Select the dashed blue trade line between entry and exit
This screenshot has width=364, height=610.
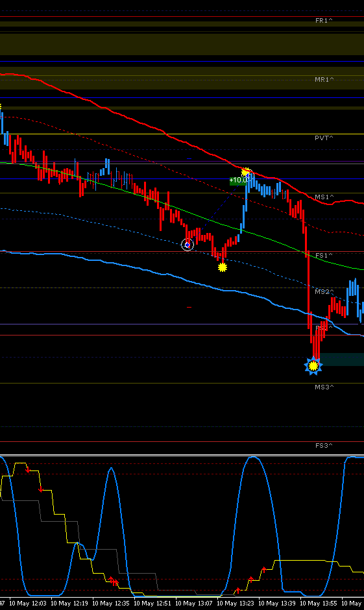click(217, 210)
